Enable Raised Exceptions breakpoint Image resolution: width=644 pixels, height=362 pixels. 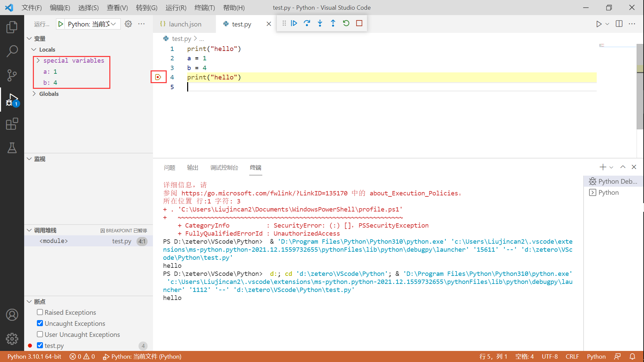click(x=40, y=312)
